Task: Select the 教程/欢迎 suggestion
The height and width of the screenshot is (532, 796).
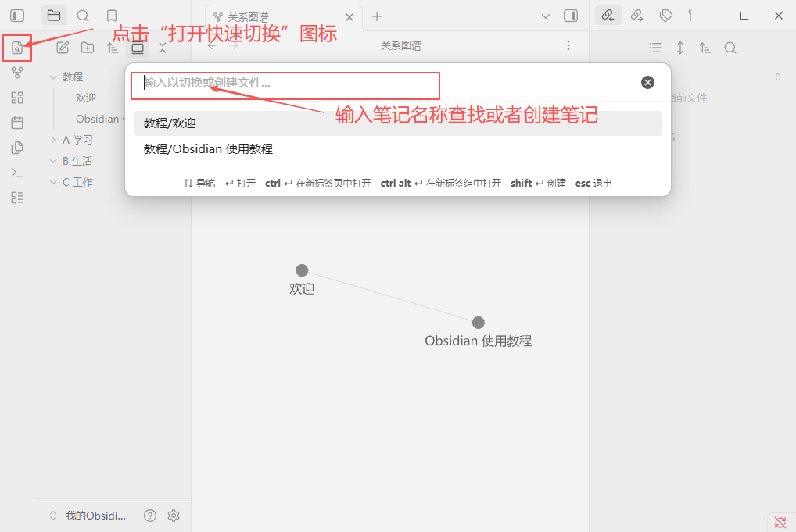Action: 397,123
